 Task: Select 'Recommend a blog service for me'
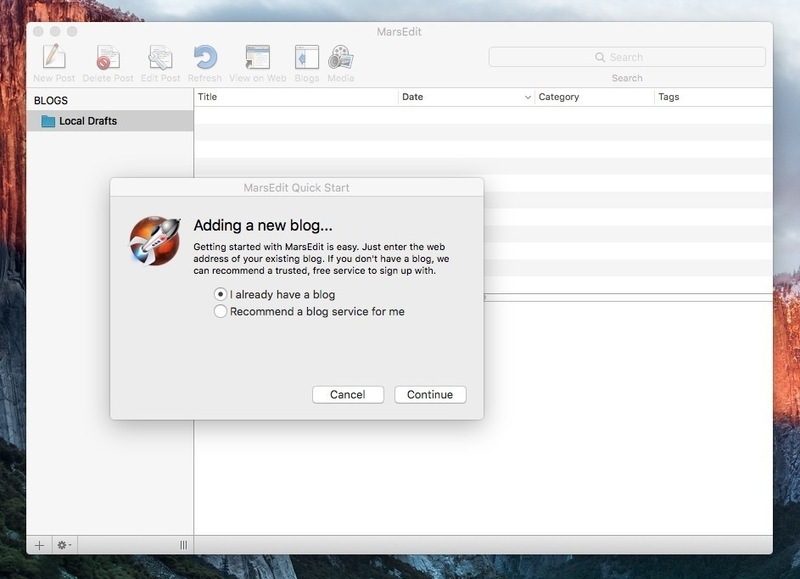coord(221,312)
